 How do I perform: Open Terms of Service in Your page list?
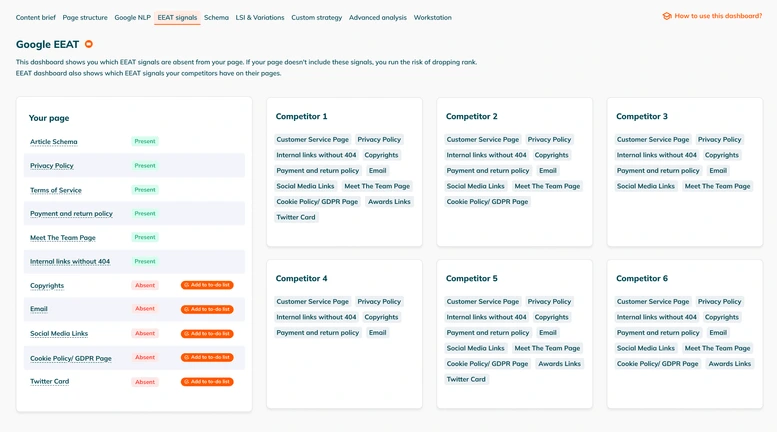[x=56, y=190]
